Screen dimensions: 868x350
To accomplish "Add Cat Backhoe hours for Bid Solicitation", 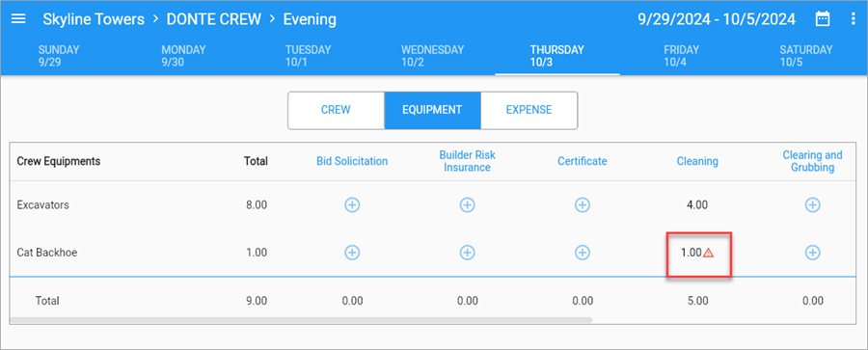I will click(x=352, y=253).
